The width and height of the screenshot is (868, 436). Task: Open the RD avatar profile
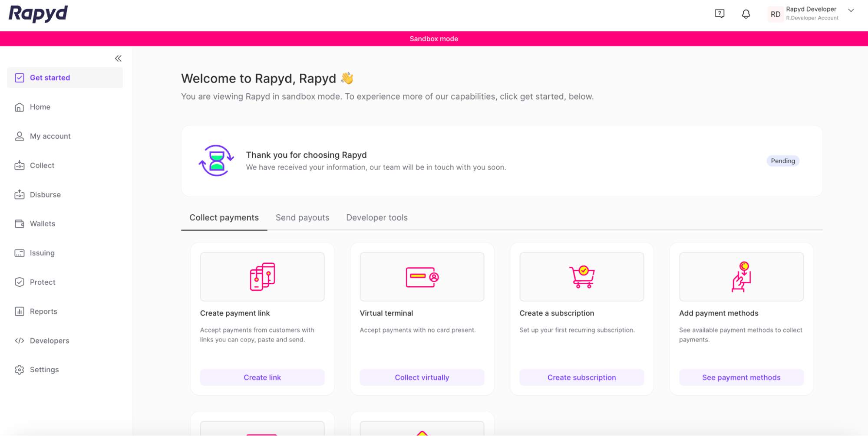(x=775, y=13)
